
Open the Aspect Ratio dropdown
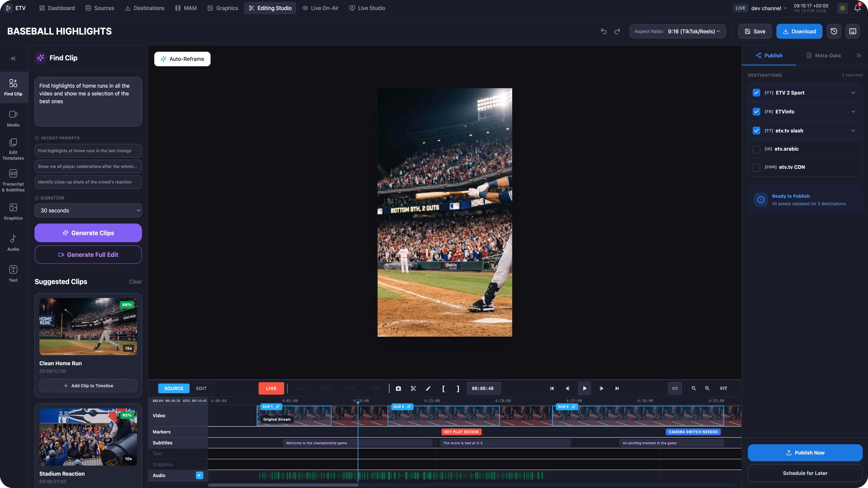pos(678,31)
